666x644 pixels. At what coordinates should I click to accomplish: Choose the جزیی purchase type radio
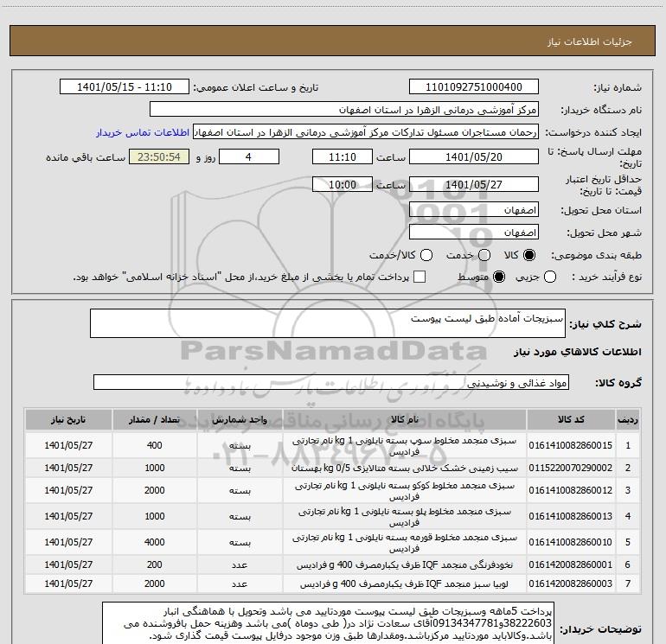coord(549,277)
